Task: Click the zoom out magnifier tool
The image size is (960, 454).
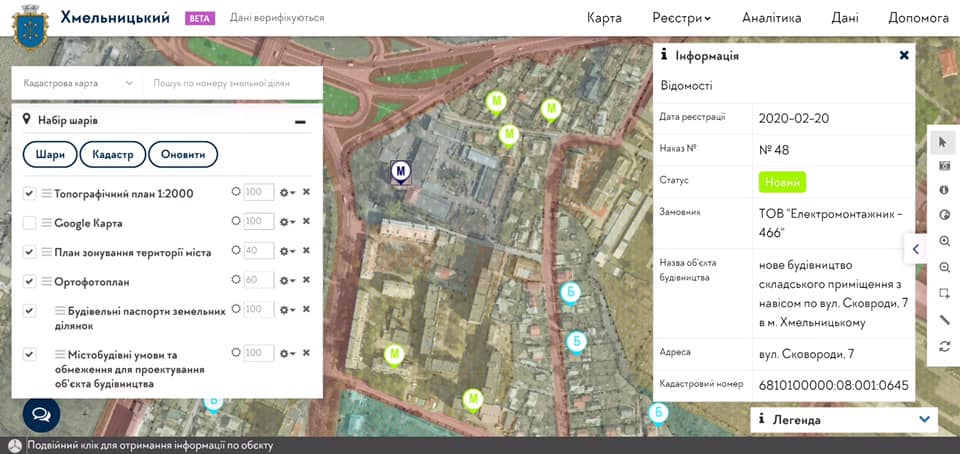Action: coord(944,268)
